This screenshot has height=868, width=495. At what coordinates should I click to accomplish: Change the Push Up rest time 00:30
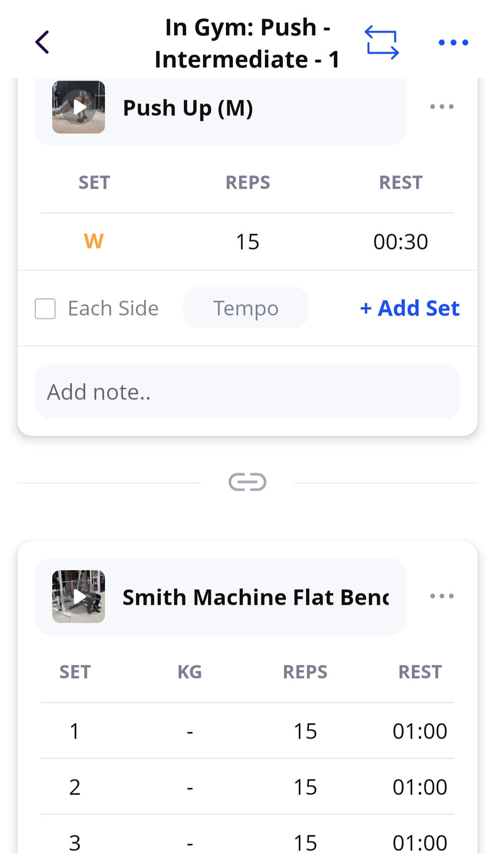401,242
